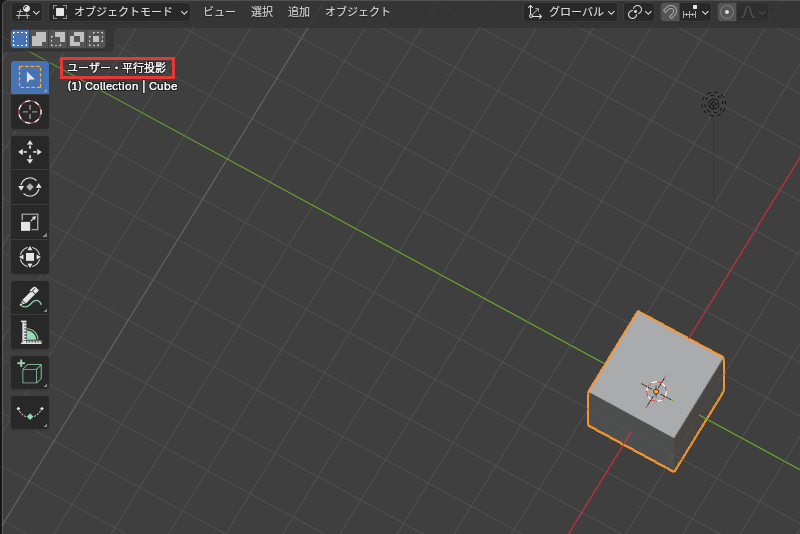800x534 pixels.
Task: Choose the extend selection mode
Action: point(39,39)
